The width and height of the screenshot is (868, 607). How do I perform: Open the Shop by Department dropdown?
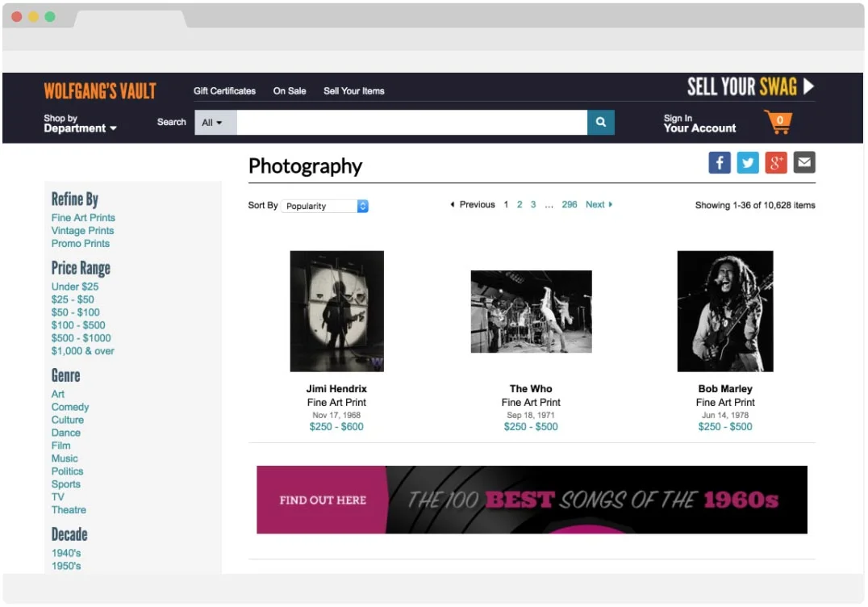coord(81,123)
